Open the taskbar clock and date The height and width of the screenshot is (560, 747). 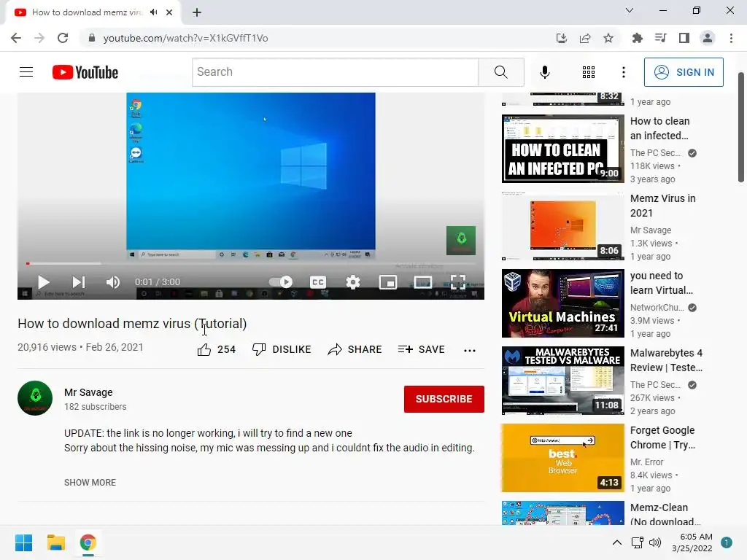point(692,542)
